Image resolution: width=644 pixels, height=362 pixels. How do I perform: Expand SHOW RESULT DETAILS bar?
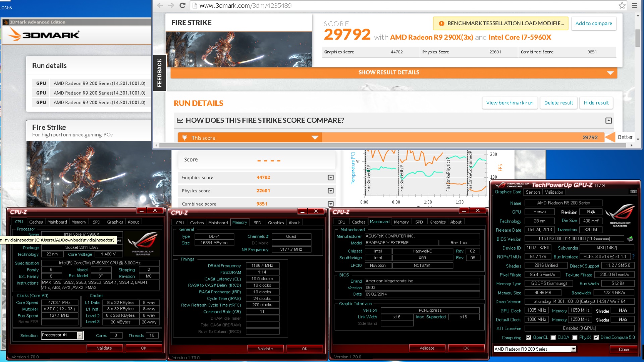(x=394, y=72)
